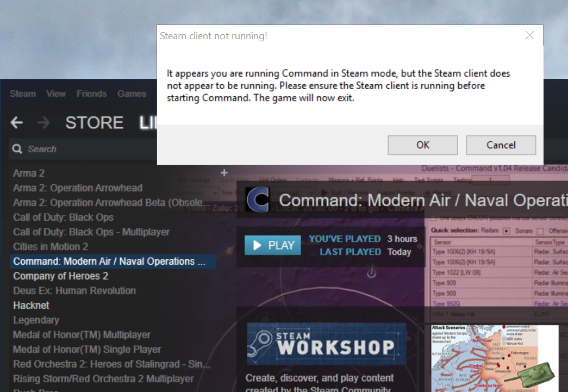The width and height of the screenshot is (568, 392).
Task: Select Call of Duty: Black Ops
Action: pyautogui.click(x=64, y=217)
